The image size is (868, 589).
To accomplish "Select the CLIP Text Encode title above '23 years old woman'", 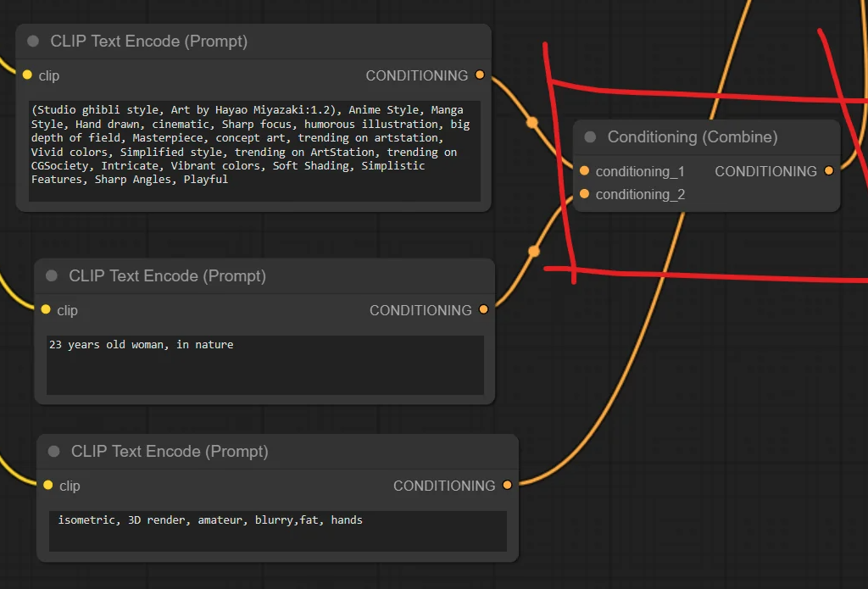I will [x=167, y=275].
